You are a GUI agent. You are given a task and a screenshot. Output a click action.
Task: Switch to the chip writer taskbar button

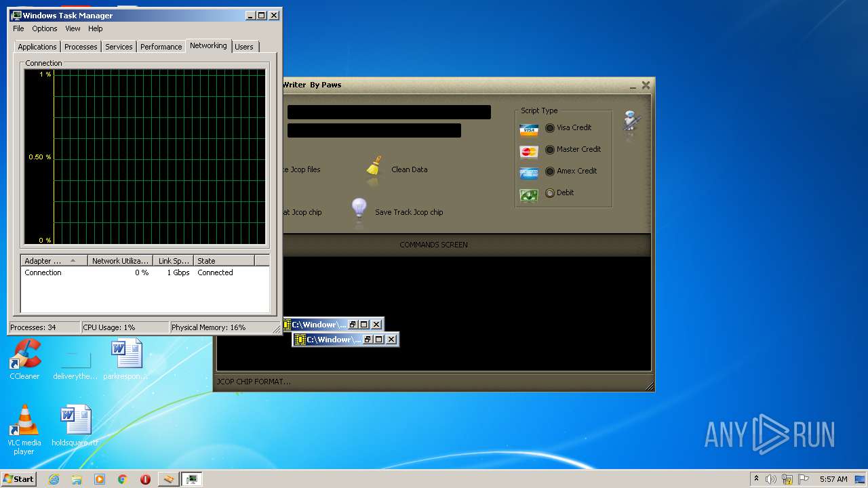(x=169, y=479)
